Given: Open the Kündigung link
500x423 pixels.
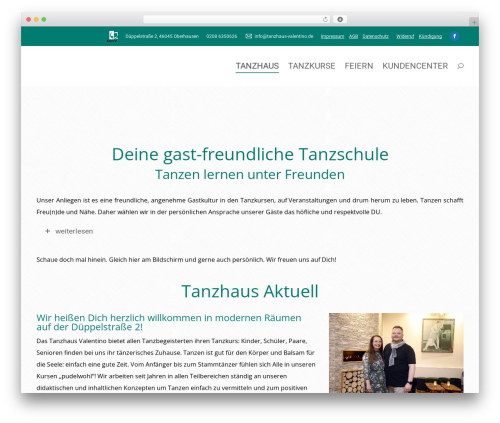Looking at the screenshot, I should click(x=430, y=36).
